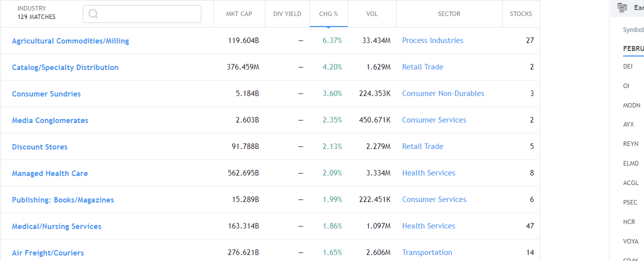Select PSEC symbol in earnings list

[630, 202]
